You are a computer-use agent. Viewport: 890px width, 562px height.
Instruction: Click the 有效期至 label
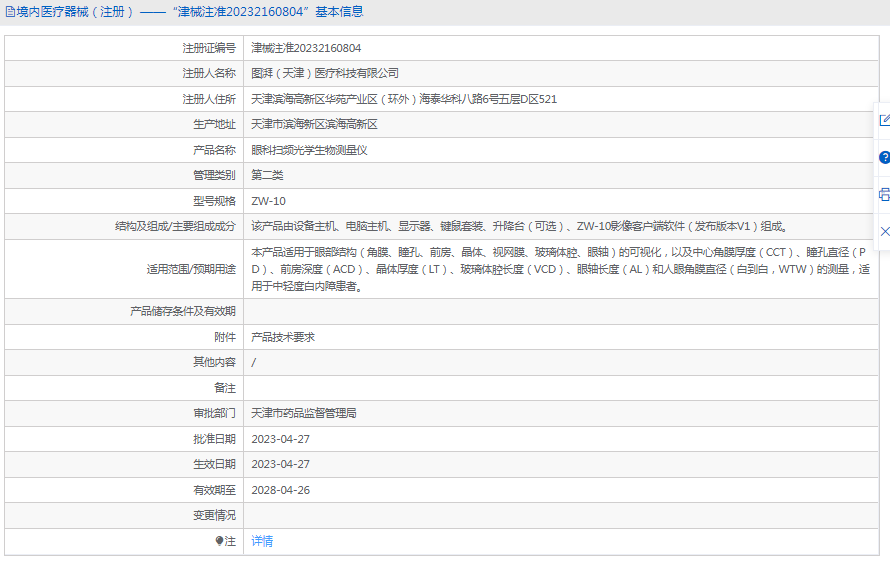pos(214,490)
